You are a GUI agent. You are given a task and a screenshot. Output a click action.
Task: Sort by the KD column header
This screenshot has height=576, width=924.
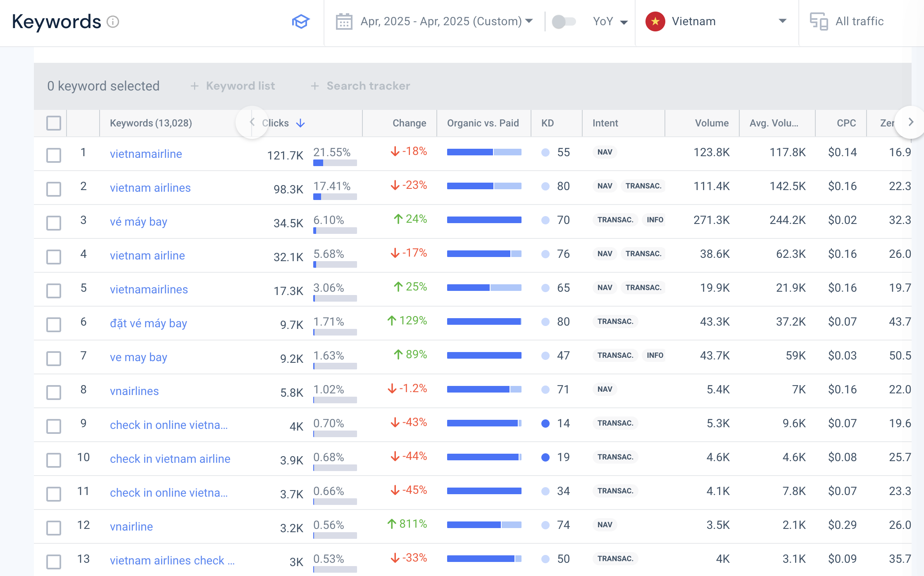(548, 123)
